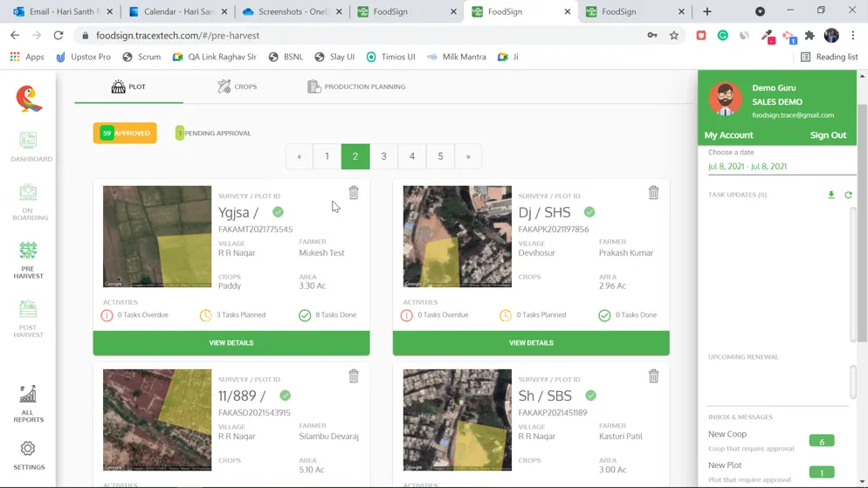Open the browser extensions puzzle icon
The width and height of the screenshot is (868, 488).
(809, 36)
